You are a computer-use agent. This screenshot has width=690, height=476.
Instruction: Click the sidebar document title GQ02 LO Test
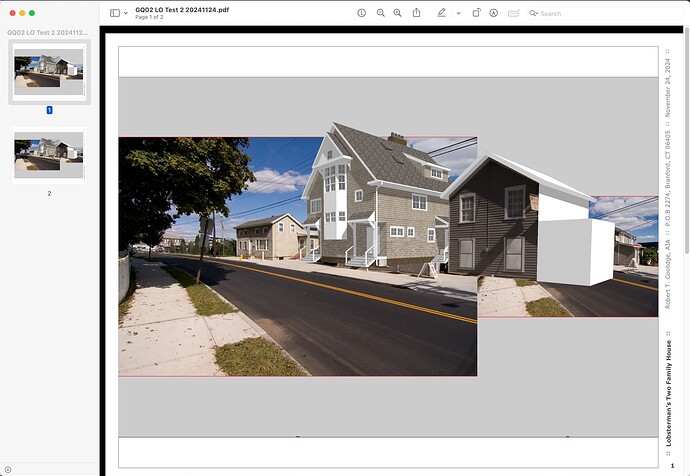tap(48, 33)
